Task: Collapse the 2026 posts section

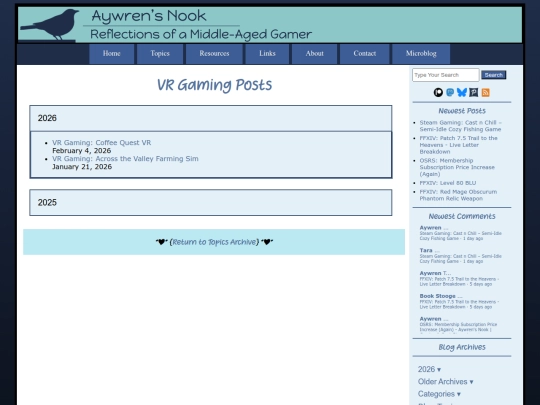Action: pos(211,118)
